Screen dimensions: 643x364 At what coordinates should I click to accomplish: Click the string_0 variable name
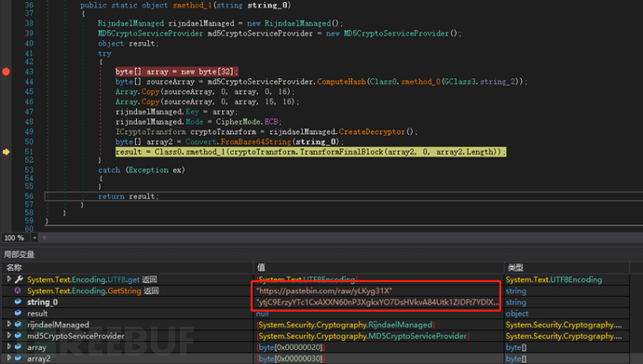click(x=43, y=303)
